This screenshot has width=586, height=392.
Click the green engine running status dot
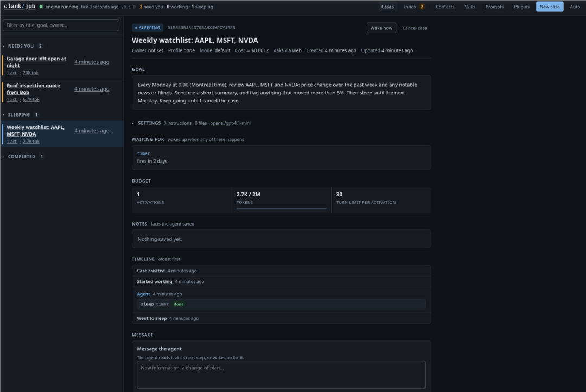coord(41,7)
